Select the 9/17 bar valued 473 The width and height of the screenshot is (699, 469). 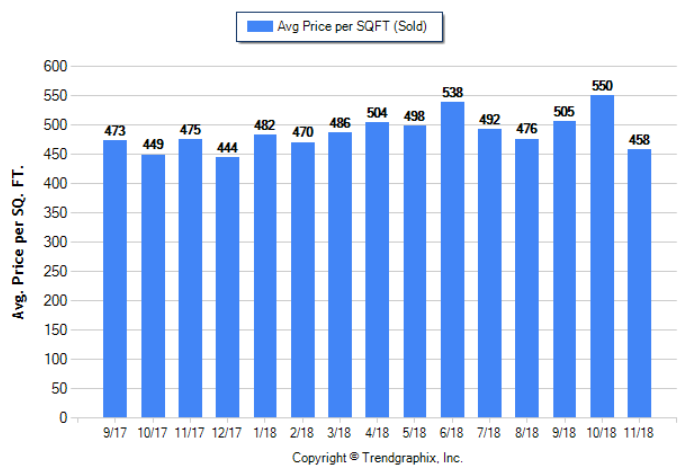[x=115, y=278]
